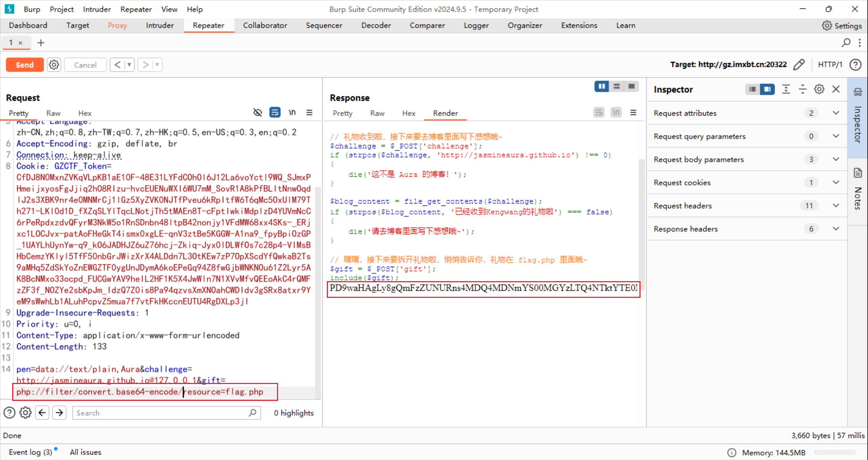The width and height of the screenshot is (868, 460).
Task: Expand Request cookies section
Action: point(836,183)
